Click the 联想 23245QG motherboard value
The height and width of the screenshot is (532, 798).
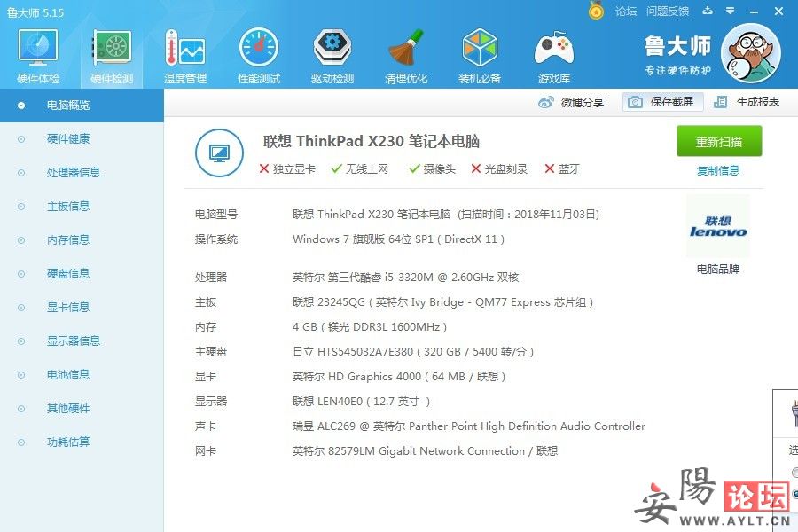pos(442,302)
